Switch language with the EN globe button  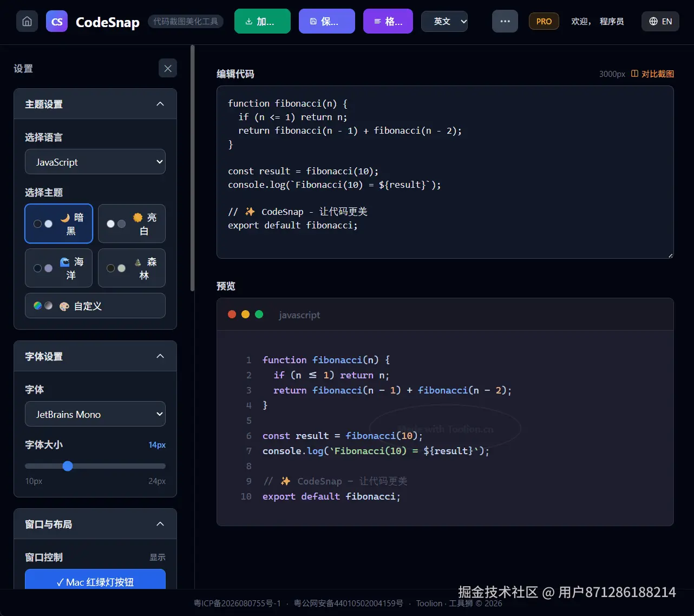click(660, 22)
